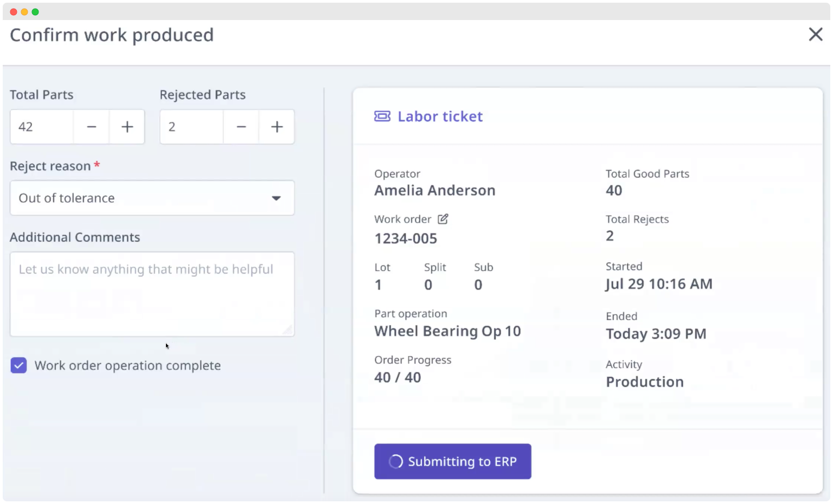Screen dimensions: 833x504
Task: Click the Additional Comments text area
Action: [152, 293]
